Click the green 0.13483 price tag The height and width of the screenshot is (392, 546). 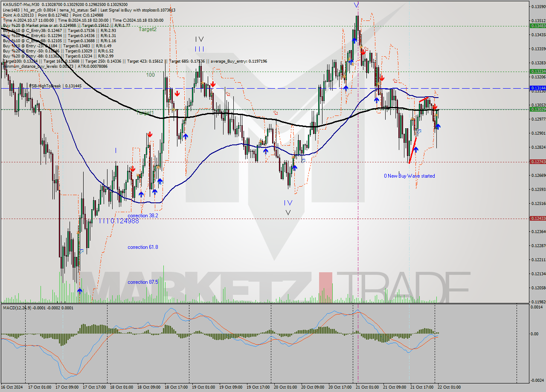pos(537,26)
